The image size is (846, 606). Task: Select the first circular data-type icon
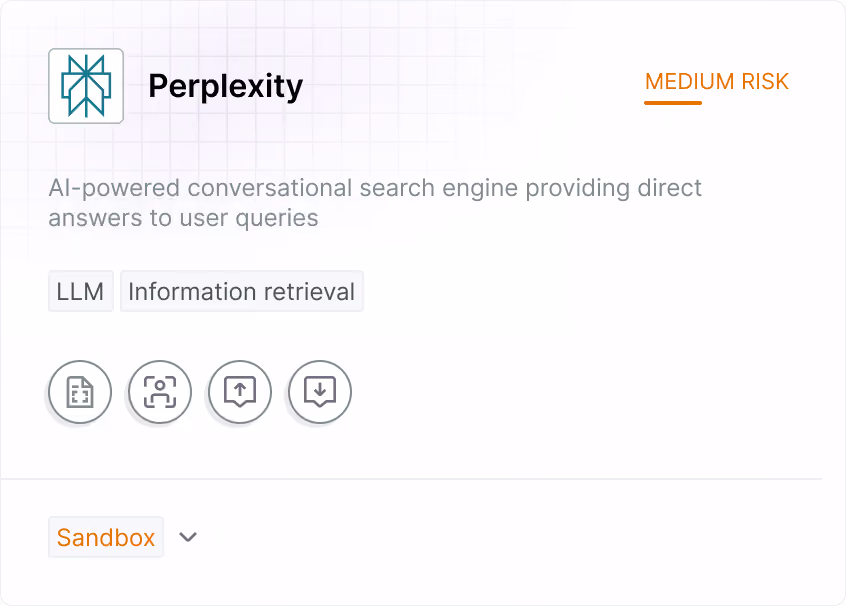[80, 392]
